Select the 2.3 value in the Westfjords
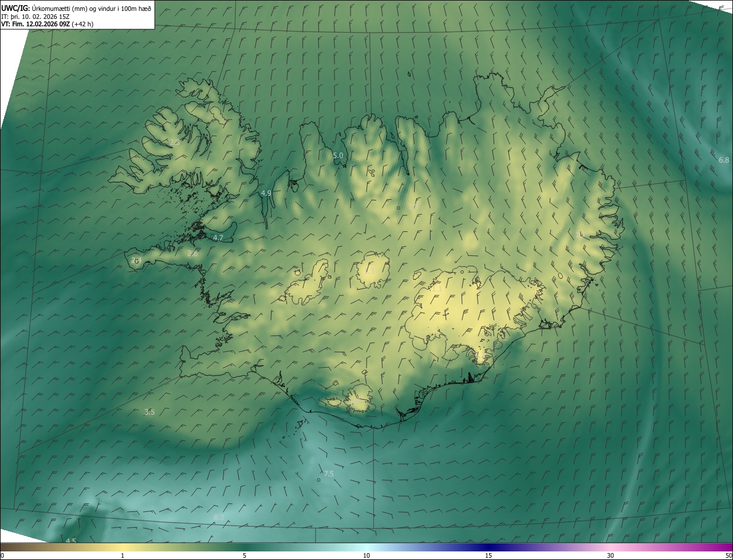Screen dimensions: 733x560 (175, 142)
